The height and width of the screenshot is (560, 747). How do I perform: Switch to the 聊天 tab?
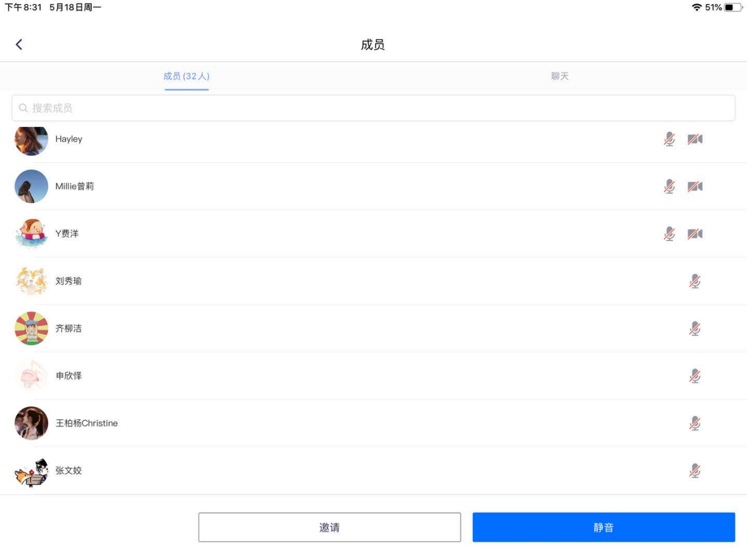560,76
